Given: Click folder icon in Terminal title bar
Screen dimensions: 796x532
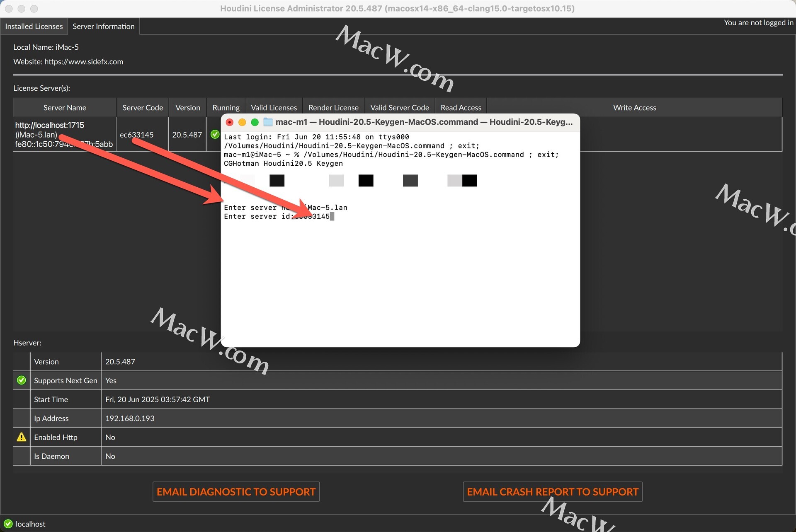Looking at the screenshot, I should [x=268, y=122].
